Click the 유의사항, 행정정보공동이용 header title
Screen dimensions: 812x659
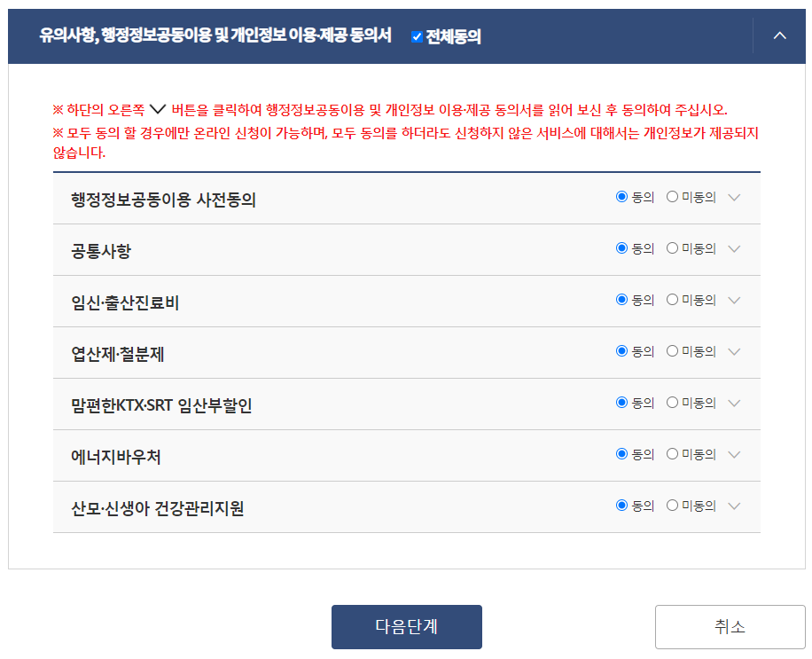click(215, 35)
